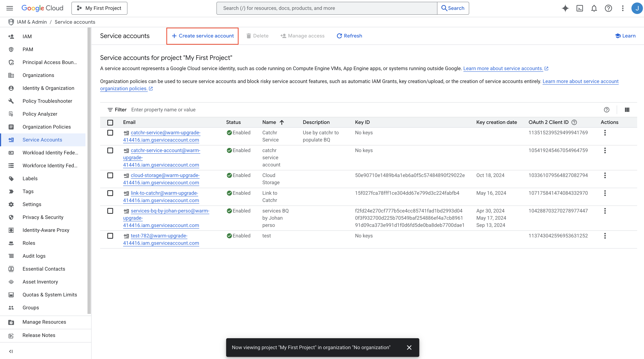The width and height of the screenshot is (644, 359).
Task: Open Organization Policies sidebar item
Action: [43, 127]
